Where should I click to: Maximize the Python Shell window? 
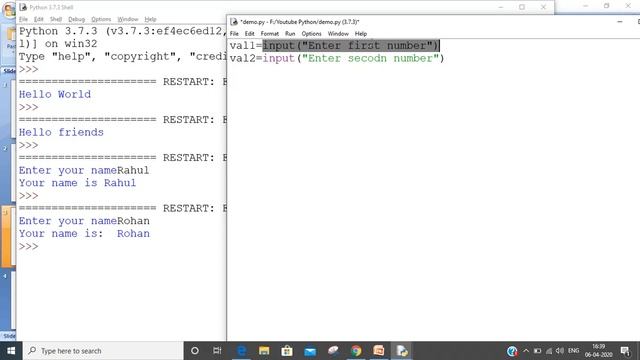pyautogui.click(x=522, y=7)
